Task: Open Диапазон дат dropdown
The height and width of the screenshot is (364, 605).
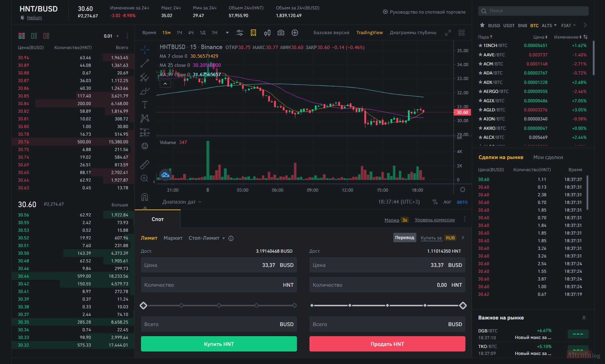Action: 182,202
